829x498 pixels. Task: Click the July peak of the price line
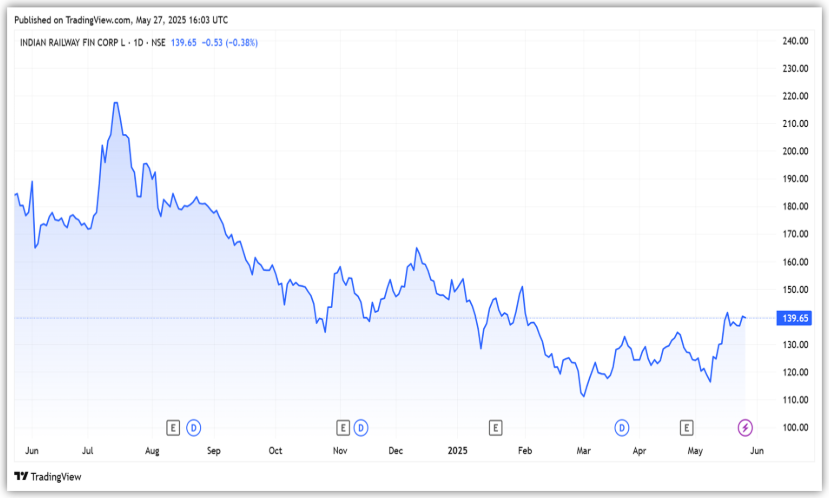[117, 103]
